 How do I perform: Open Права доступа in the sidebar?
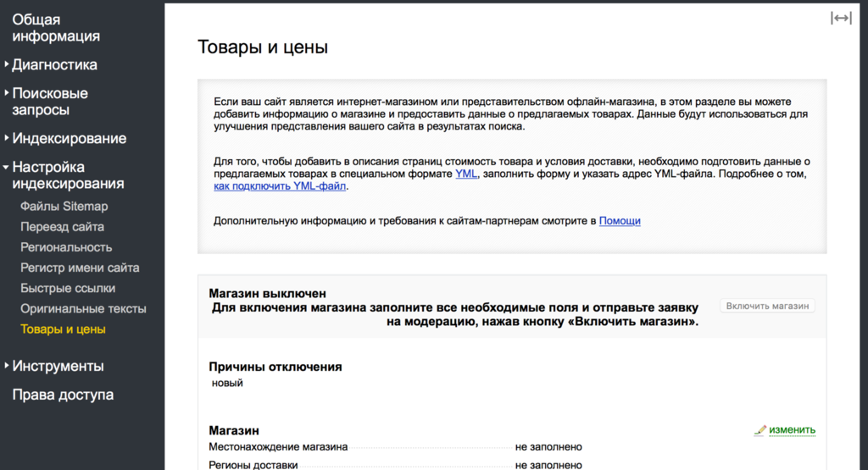(x=63, y=395)
